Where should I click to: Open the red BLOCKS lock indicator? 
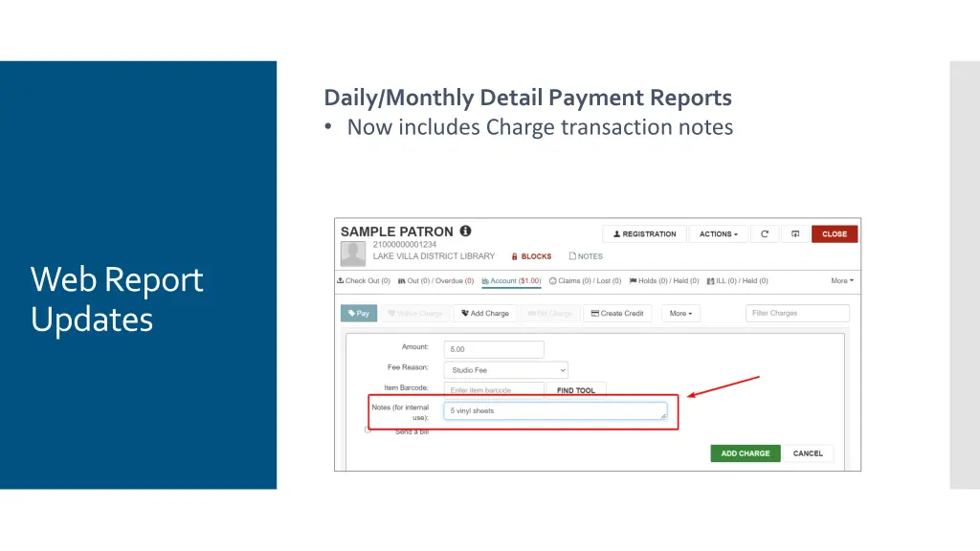tap(531, 256)
